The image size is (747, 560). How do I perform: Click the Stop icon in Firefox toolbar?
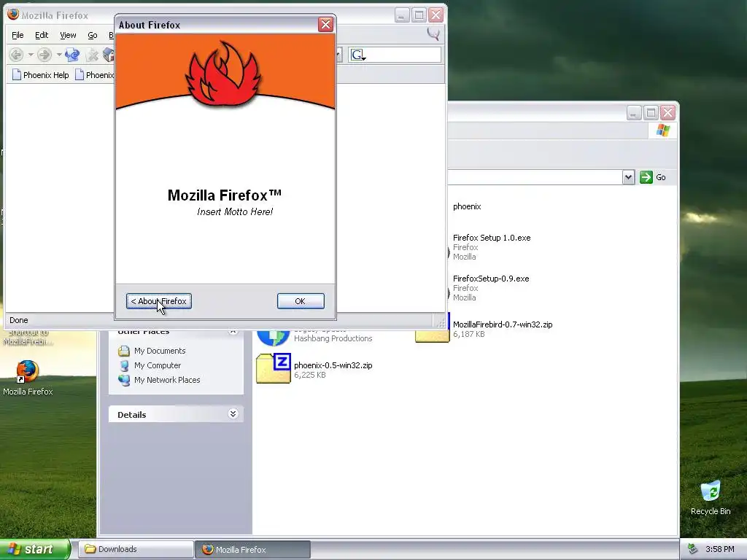coord(92,55)
